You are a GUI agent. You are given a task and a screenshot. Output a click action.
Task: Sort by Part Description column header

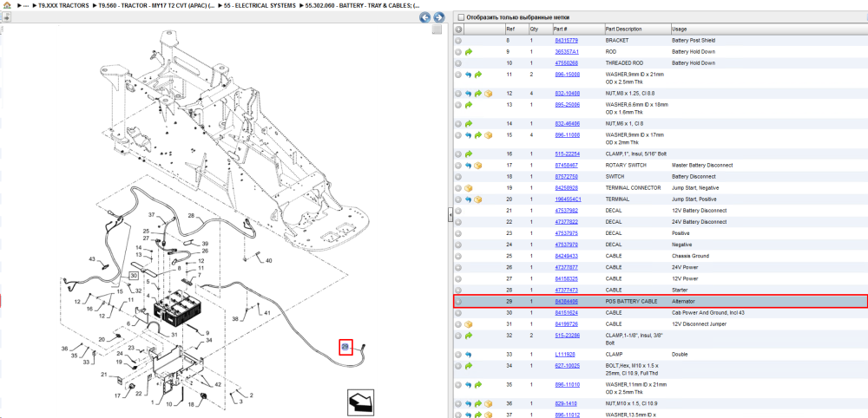624,29
